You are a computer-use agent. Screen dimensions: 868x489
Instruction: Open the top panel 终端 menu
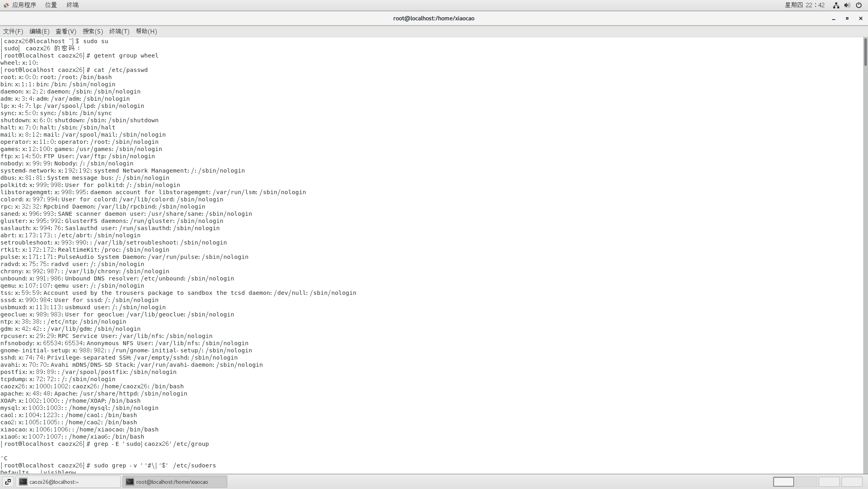72,5
